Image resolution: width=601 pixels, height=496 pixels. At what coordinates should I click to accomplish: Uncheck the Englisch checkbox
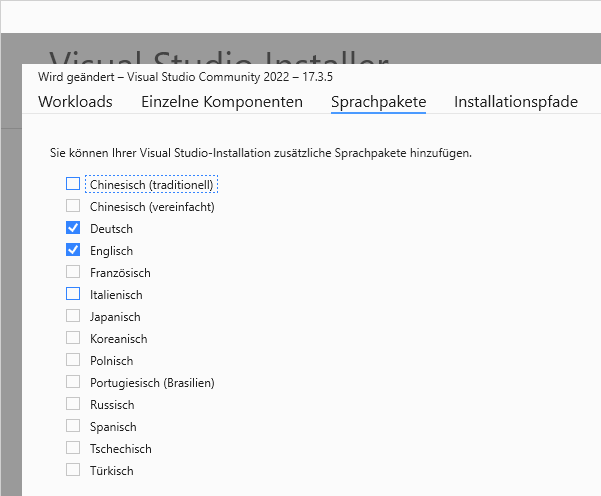point(73,250)
